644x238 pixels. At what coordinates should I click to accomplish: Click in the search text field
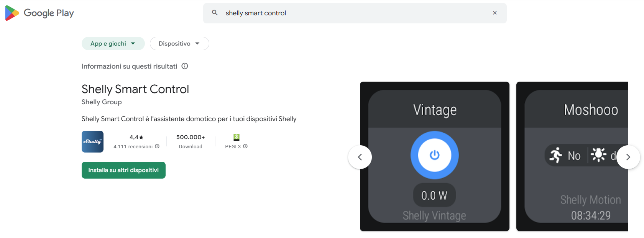point(345,13)
